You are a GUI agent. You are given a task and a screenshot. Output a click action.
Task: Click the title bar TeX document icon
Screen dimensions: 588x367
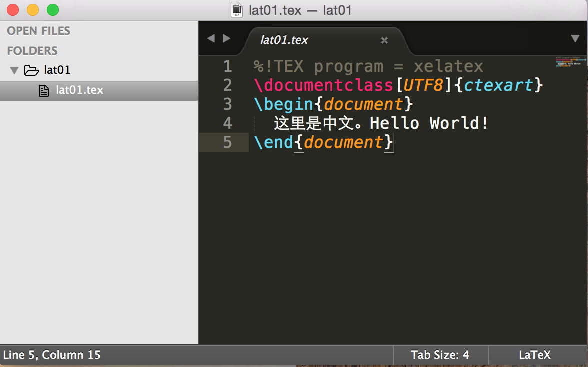[237, 10]
